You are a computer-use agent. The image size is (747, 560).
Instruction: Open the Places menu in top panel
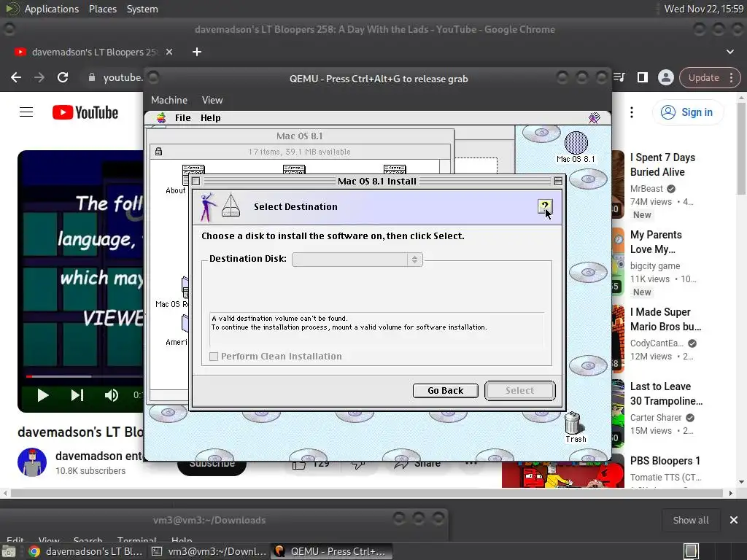(x=102, y=9)
